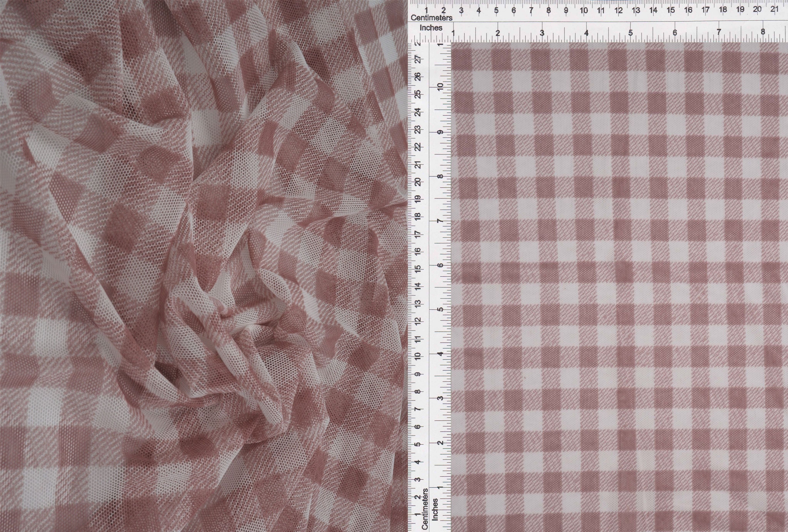Screen dimensions: 788x532
Task: Click number 3 on vertical inches ruler
Action: (x=440, y=398)
